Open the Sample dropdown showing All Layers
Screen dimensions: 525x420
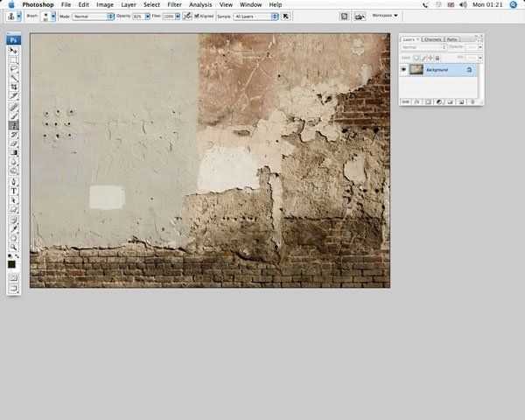pyautogui.click(x=256, y=16)
